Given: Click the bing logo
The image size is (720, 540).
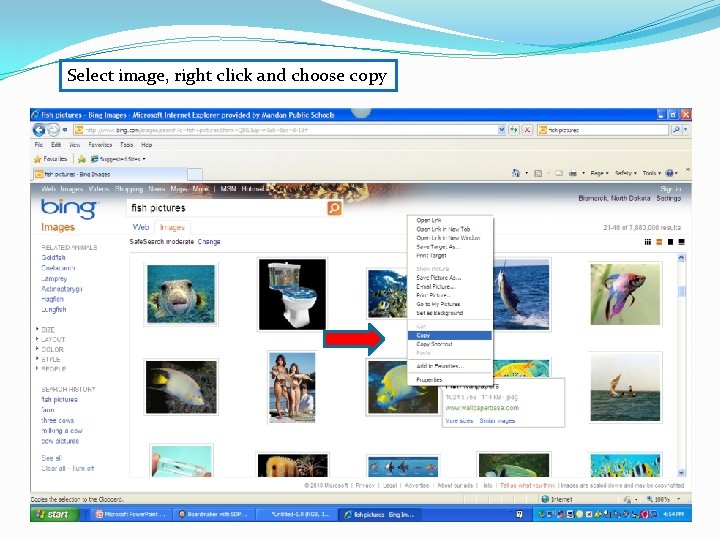Looking at the screenshot, I should [x=69, y=208].
